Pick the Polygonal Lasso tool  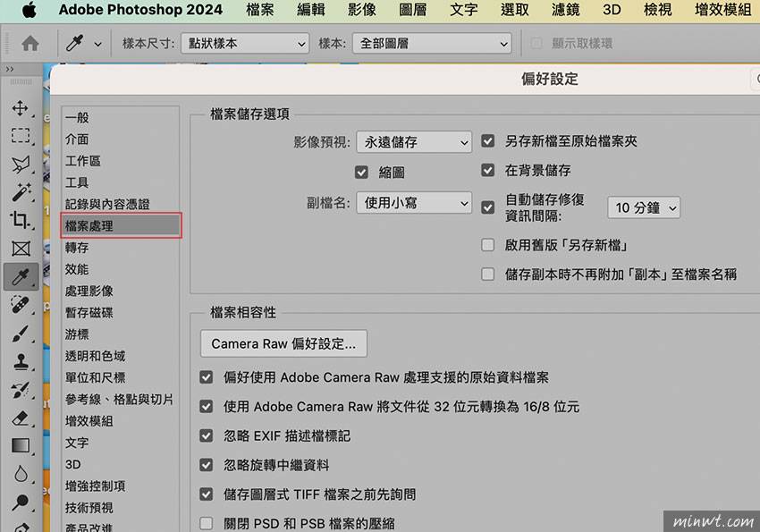20,164
